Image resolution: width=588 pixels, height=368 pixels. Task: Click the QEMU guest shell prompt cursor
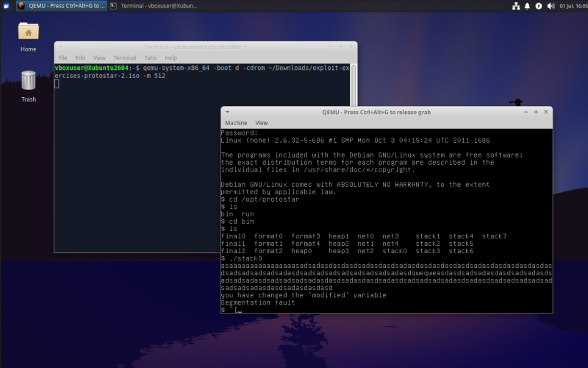(x=240, y=311)
